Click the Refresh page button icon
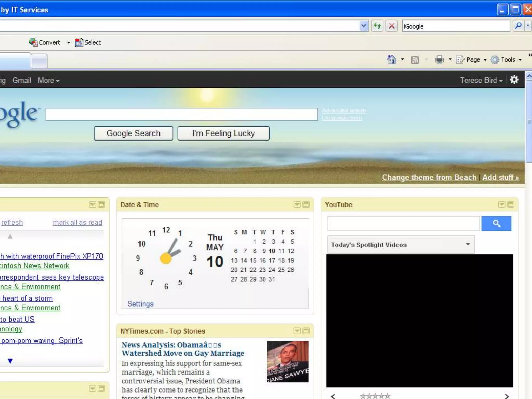This screenshot has height=399, width=532. [x=377, y=26]
